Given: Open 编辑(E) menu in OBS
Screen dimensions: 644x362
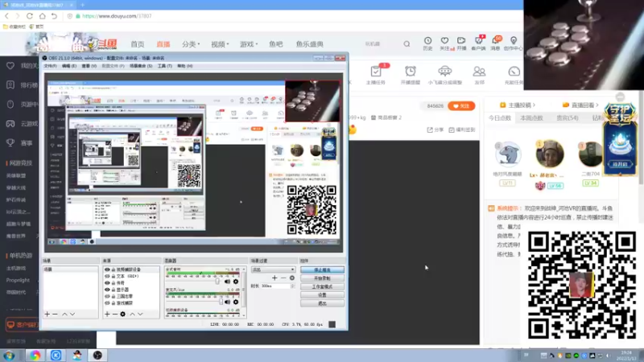Looking at the screenshot, I should tap(69, 66).
